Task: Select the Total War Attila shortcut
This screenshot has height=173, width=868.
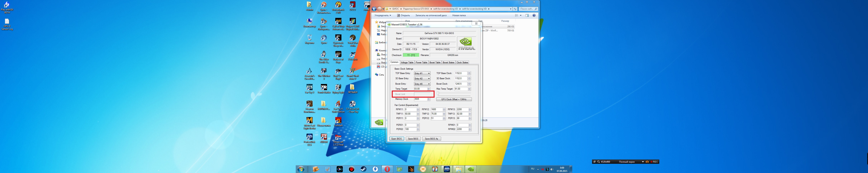Action: (352, 41)
